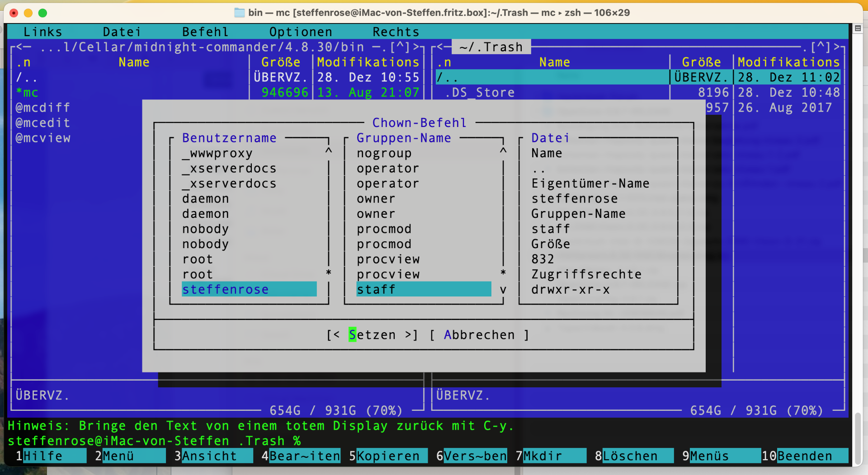Click the F10 Beenden function key
Viewport: 868px width, 475px height.
[x=805, y=456]
